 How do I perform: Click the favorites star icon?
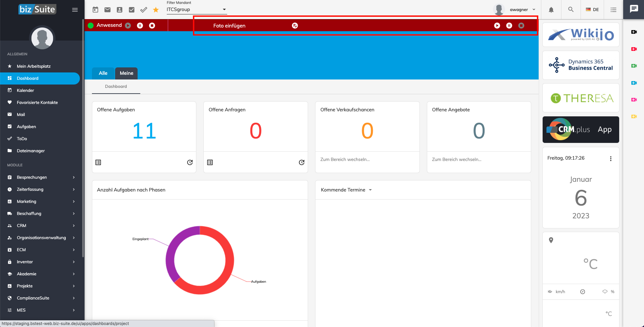[156, 10]
